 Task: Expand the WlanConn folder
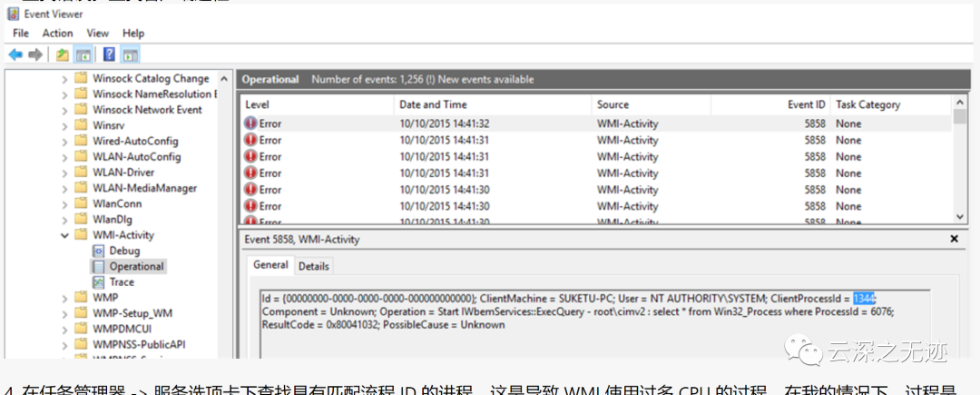coord(65,203)
